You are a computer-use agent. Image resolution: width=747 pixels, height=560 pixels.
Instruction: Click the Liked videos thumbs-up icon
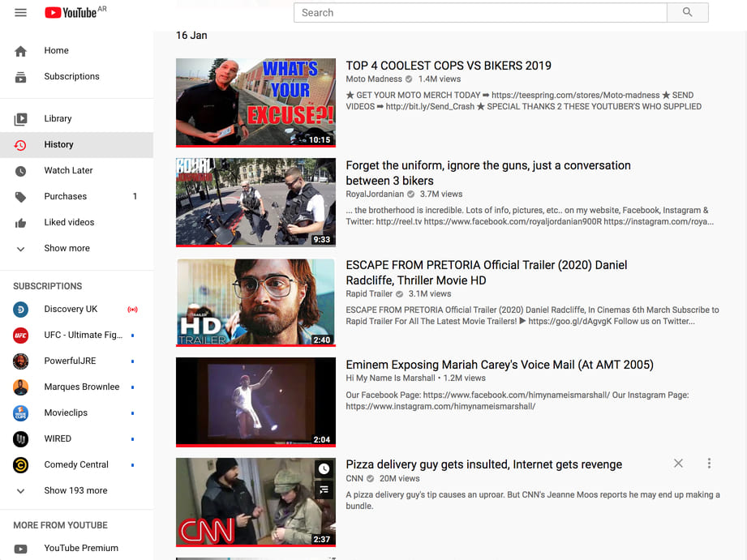(x=20, y=223)
